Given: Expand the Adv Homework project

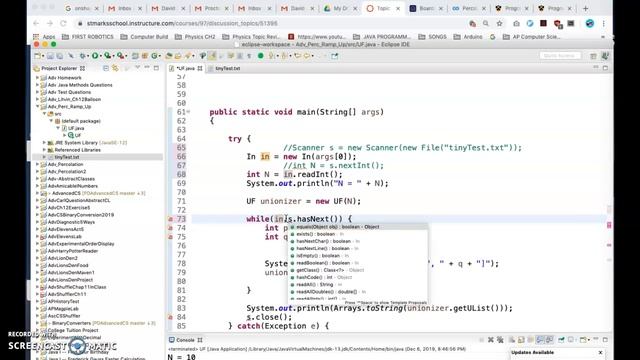Looking at the screenshot, I should pyautogui.click(x=38, y=78).
